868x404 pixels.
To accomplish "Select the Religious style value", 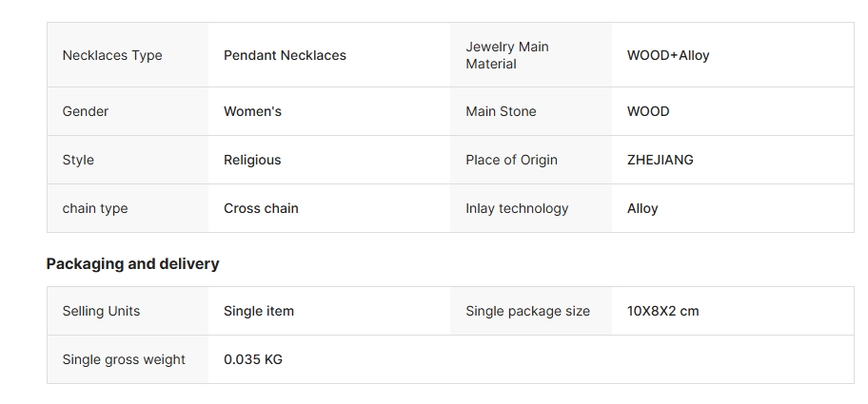I will (x=252, y=160).
